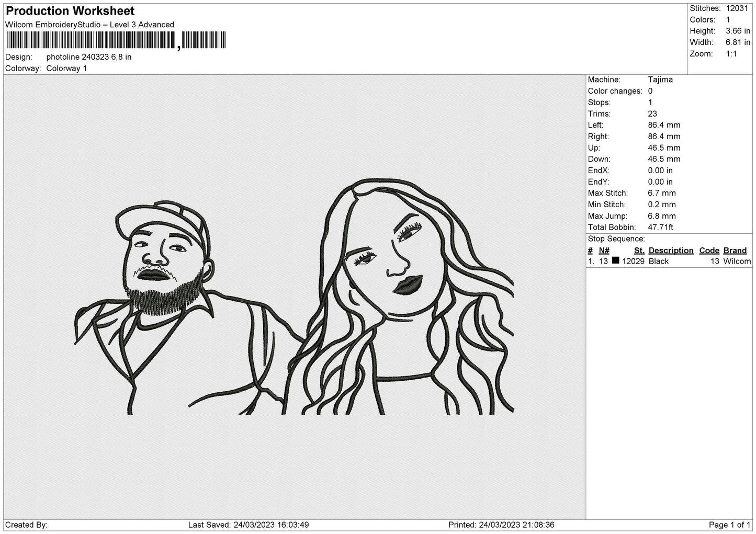The width and height of the screenshot is (756, 534).
Task: Click the design name photoline 240323
Action: point(89,57)
